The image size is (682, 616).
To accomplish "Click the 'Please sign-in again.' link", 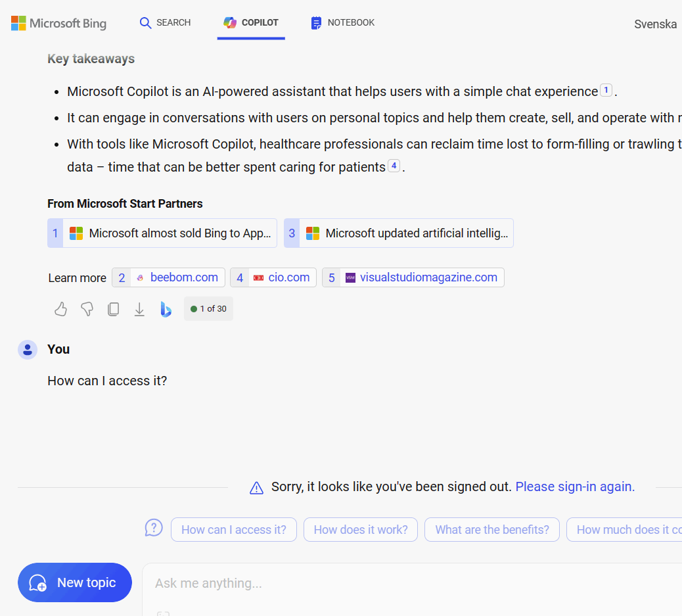I will coord(575,486).
